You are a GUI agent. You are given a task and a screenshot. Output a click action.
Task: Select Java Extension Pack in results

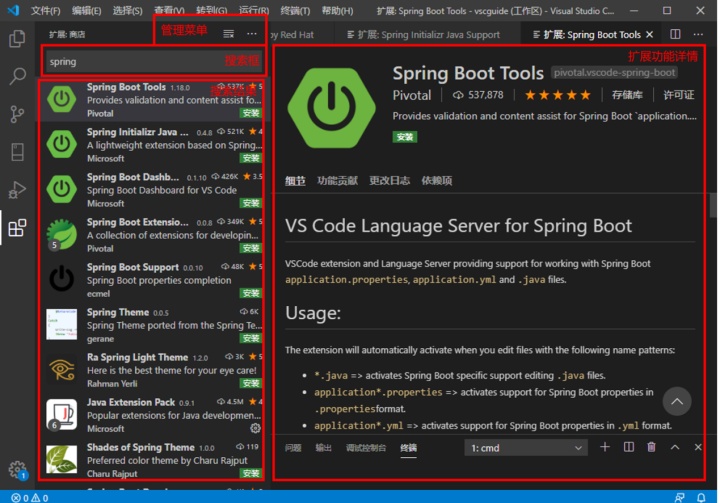coord(153,415)
